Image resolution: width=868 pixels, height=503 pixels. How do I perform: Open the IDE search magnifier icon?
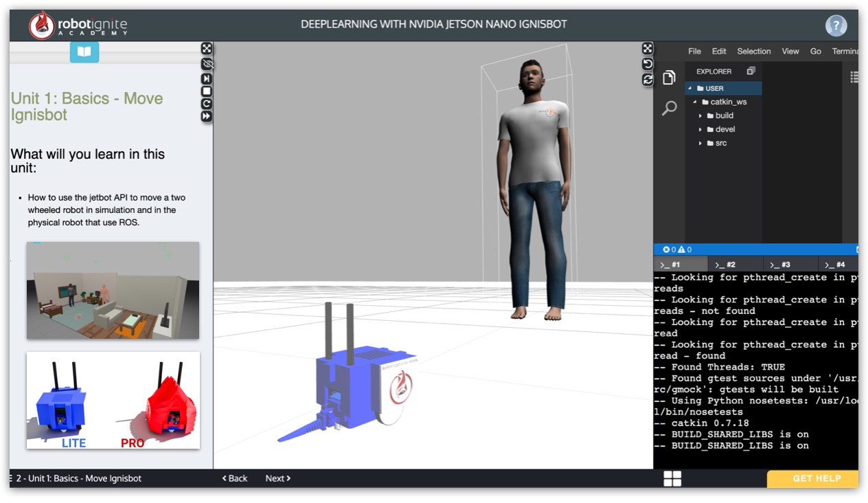pos(669,108)
